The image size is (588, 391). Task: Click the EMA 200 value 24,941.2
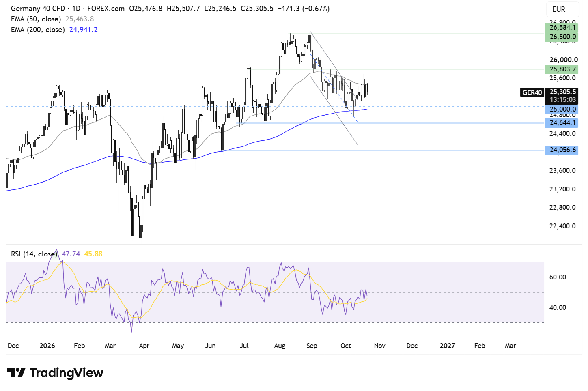pos(84,30)
